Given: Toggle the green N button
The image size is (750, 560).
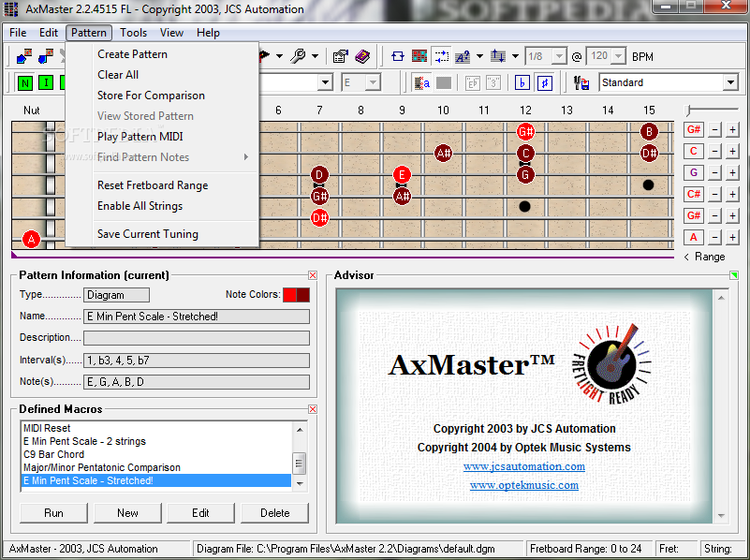Looking at the screenshot, I should (25, 82).
